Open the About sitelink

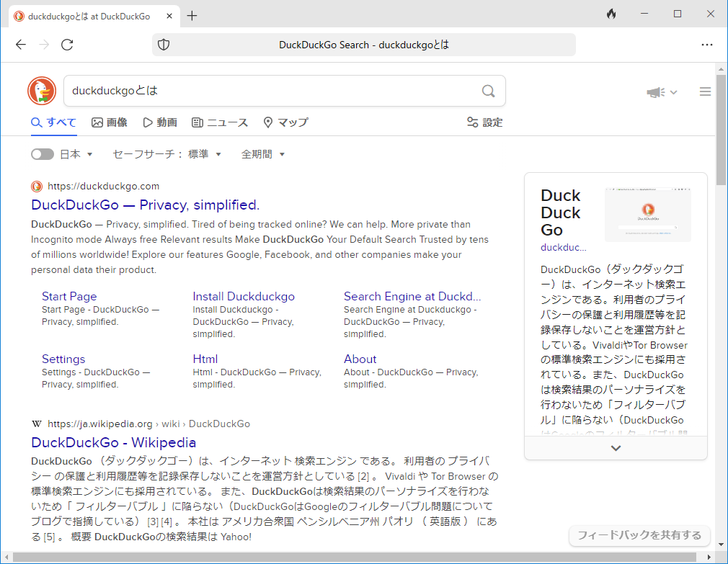point(360,359)
